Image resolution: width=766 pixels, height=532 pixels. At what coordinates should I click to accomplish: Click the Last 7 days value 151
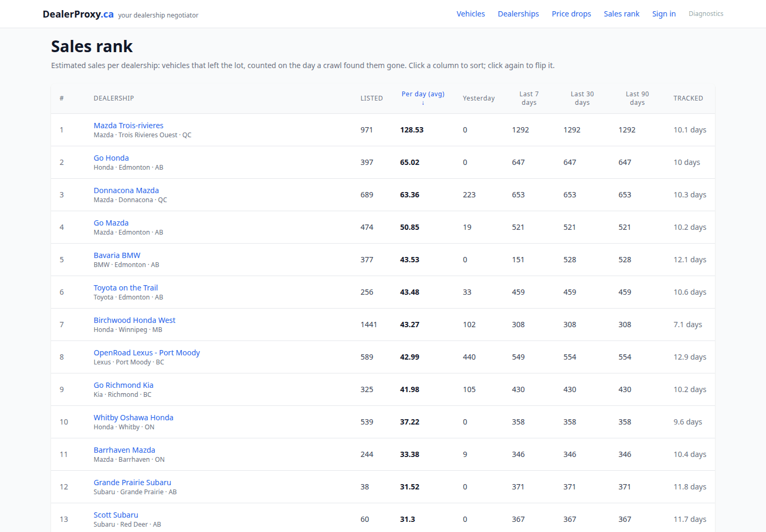pos(518,260)
